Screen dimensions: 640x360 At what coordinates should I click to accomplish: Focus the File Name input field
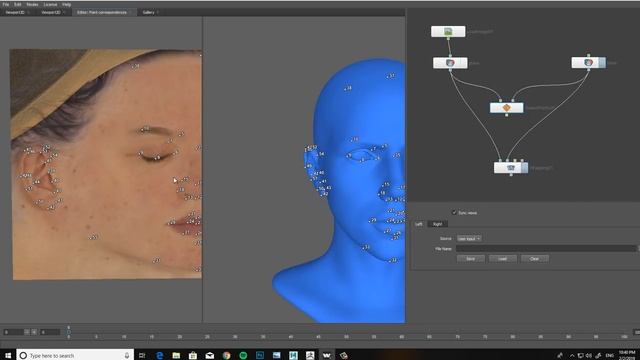click(546, 249)
